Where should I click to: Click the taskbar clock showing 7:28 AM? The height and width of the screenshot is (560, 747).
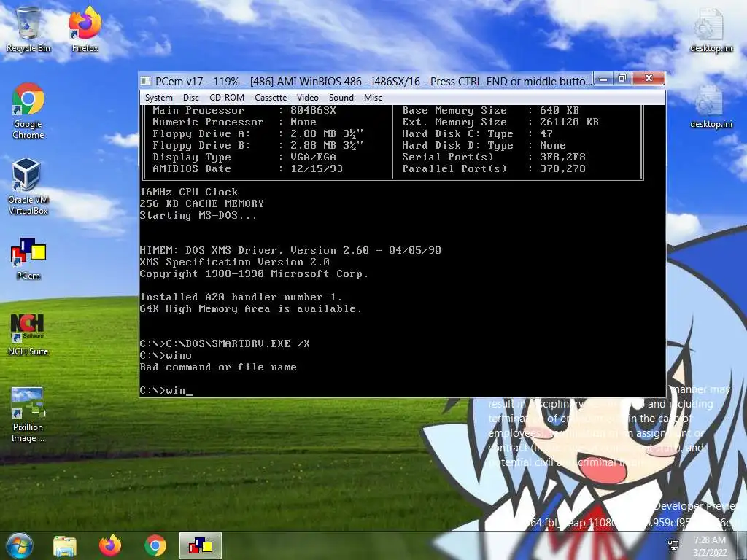point(710,546)
